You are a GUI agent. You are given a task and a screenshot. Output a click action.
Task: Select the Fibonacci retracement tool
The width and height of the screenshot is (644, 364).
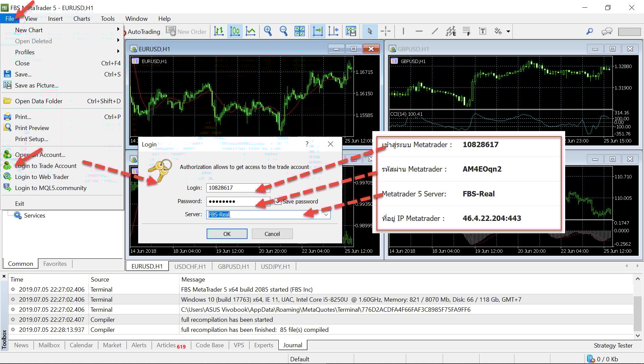click(x=467, y=32)
